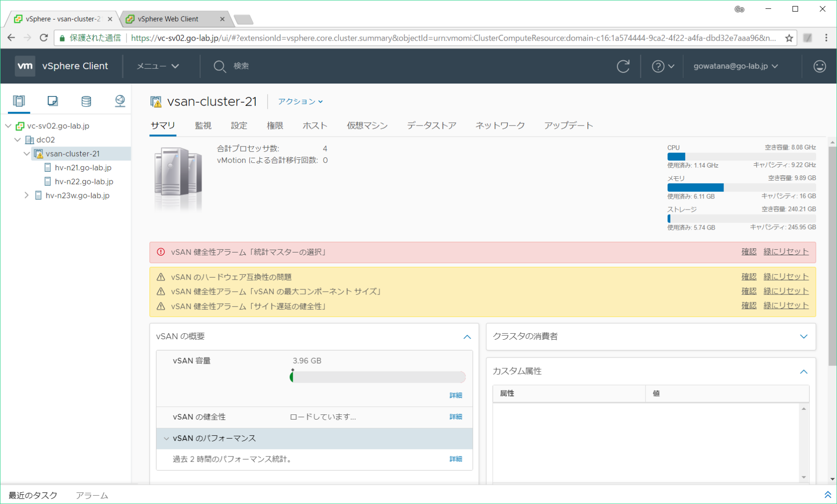Open Chrome three-dot menu

pyautogui.click(x=826, y=38)
